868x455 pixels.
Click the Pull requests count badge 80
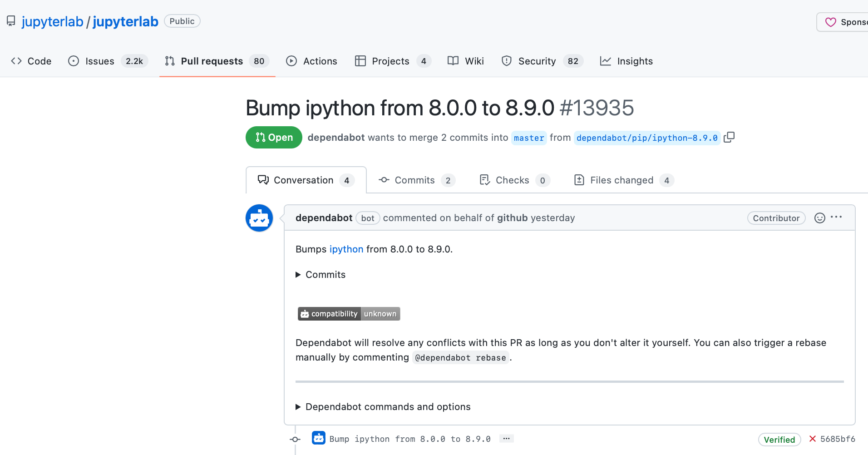[259, 61]
